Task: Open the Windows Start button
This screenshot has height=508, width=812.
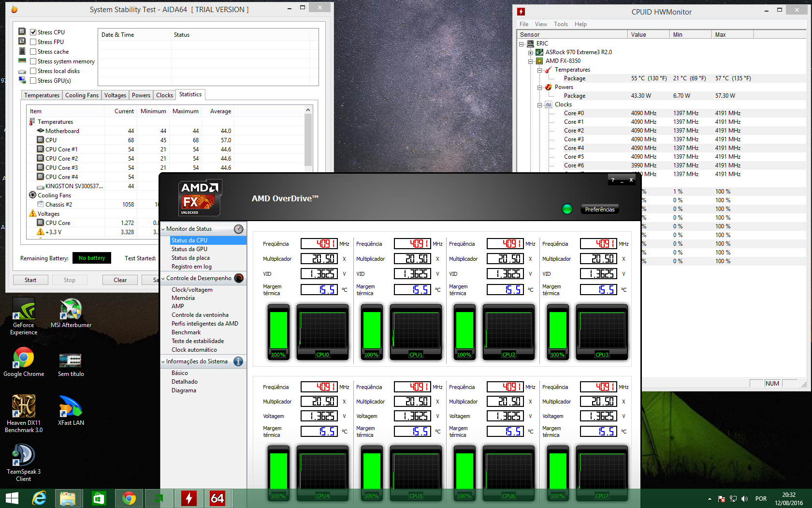Action: (x=12, y=498)
